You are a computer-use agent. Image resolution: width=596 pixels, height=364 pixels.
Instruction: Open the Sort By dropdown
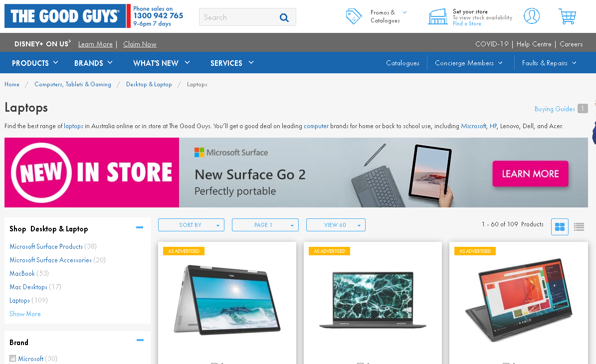191,225
